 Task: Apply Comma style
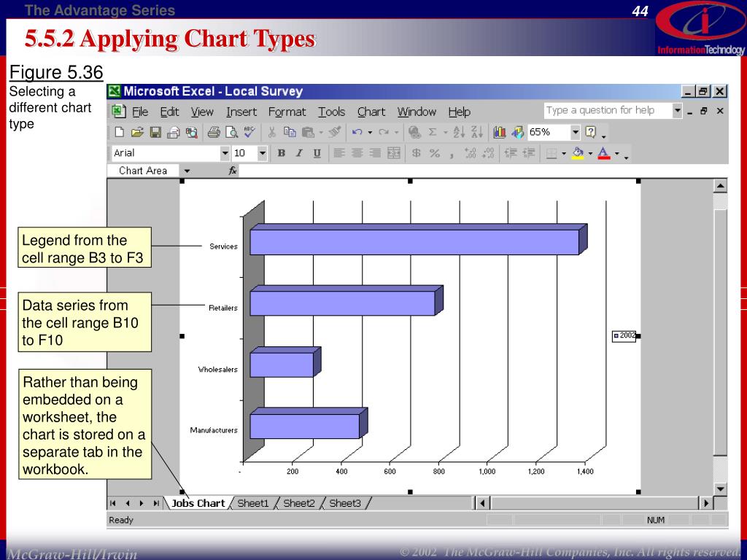click(x=451, y=155)
